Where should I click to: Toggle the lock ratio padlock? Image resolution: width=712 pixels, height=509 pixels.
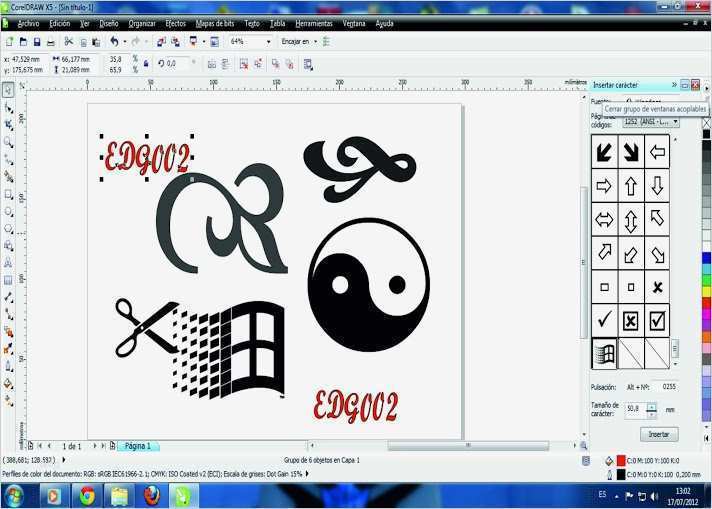pyautogui.click(x=146, y=64)
